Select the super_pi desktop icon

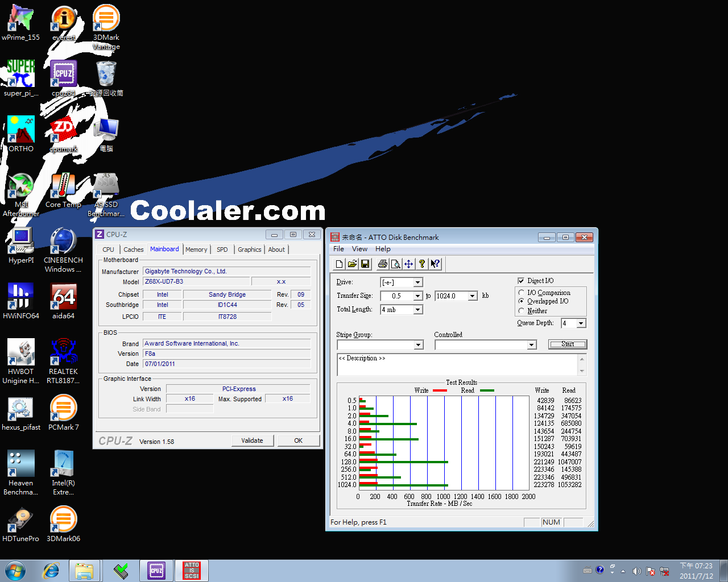tap(21, 78)
